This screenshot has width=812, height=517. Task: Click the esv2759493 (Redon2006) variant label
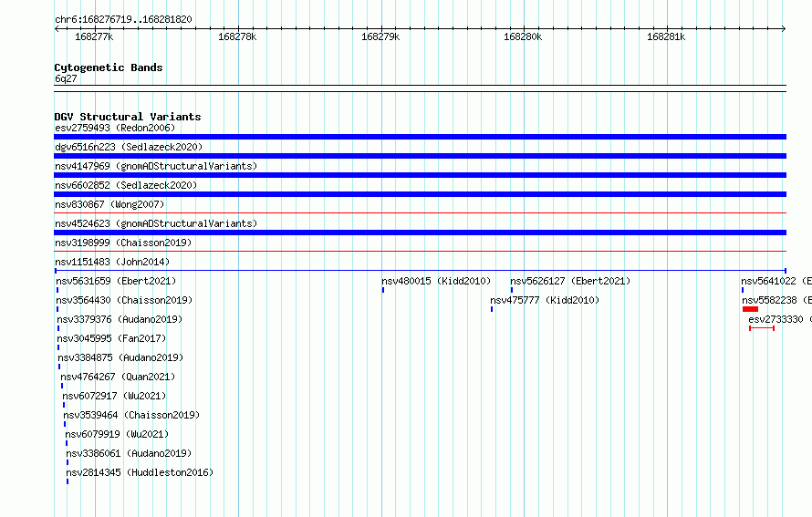click(115, 128)
